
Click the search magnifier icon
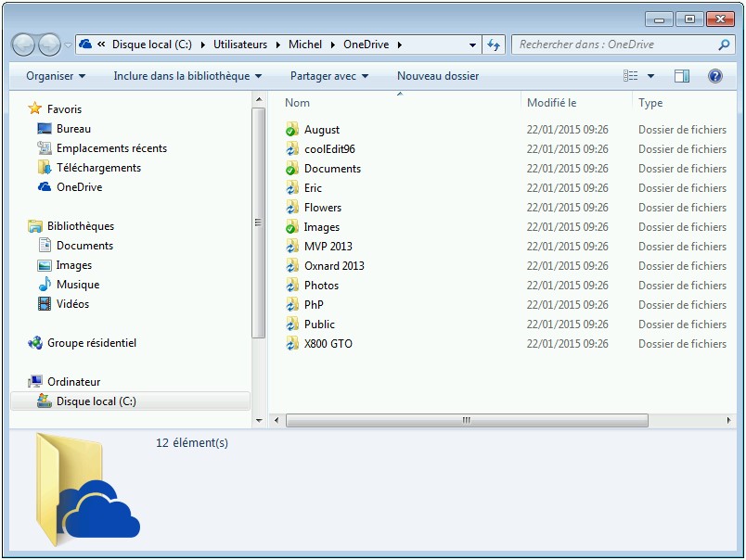coord(724,45)
